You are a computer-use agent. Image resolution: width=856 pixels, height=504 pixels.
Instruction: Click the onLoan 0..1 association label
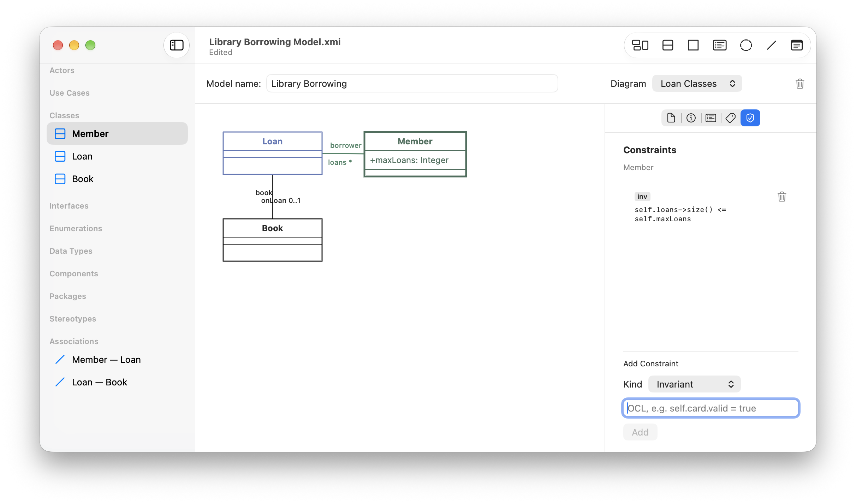(x=281, y=200)
